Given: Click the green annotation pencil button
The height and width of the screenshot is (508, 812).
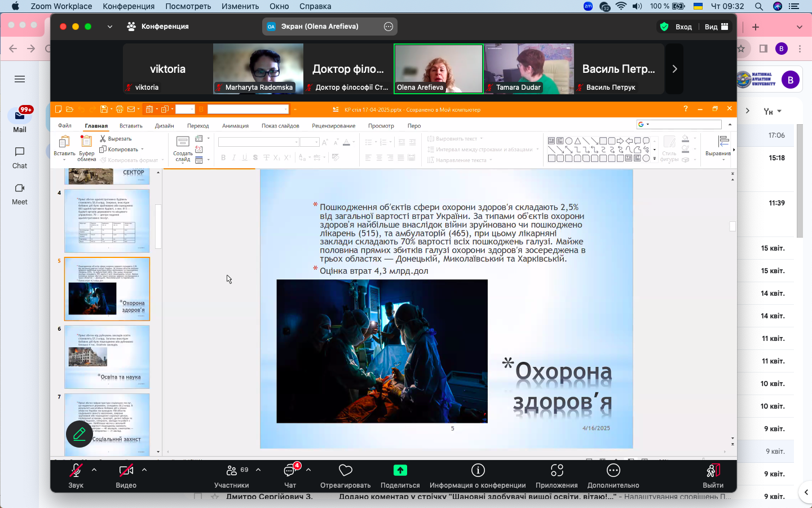Looking at the screenshot, I should click(80, 434).
